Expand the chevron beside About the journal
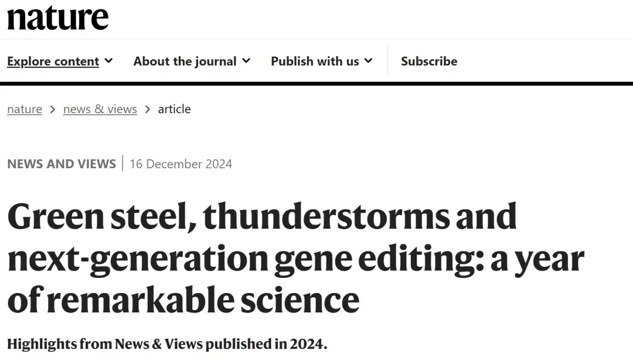 pos(246,61)
